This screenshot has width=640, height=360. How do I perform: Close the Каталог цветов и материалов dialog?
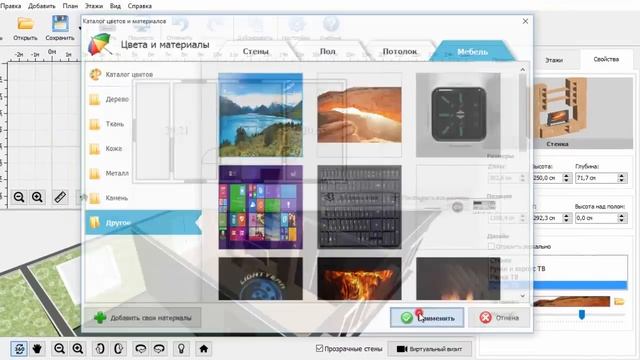pyautogui.click(x=525, y=21)
